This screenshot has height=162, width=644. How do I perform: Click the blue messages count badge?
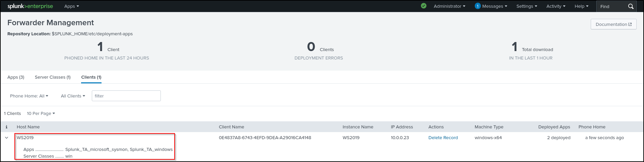click(x=477, y=6)
